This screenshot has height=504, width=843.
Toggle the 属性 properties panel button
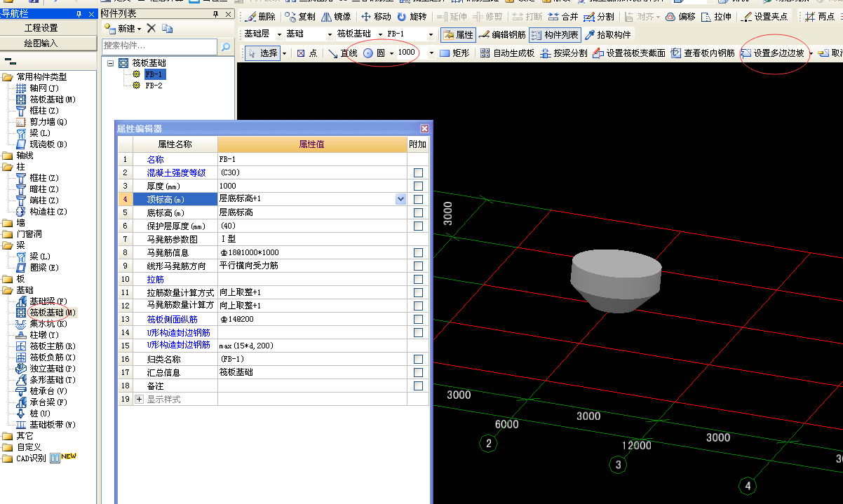coord(458,34)
